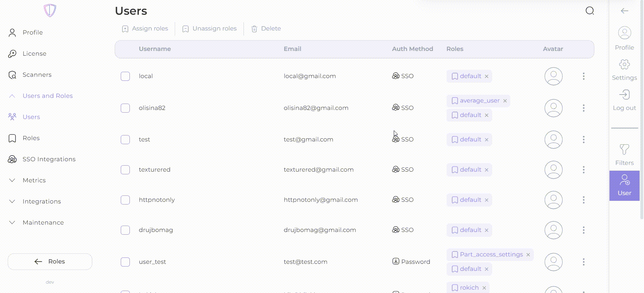Click the search magnifier icon
644x293 pixels.
coord(590,11)
